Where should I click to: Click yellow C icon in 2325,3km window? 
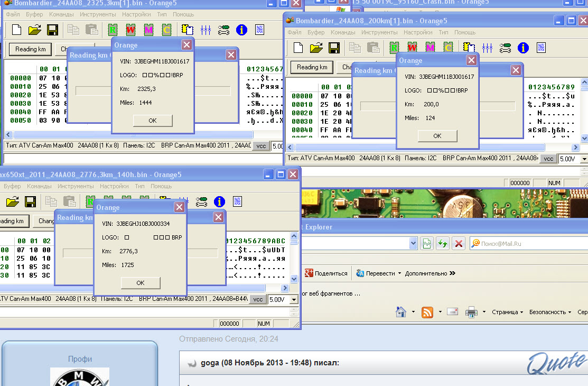[166, 30]
